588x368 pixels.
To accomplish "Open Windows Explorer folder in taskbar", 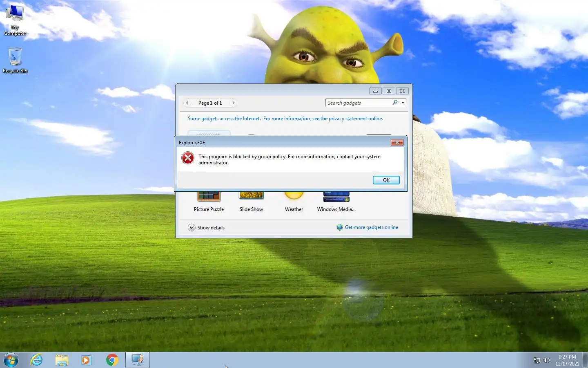I will (62, 360).
